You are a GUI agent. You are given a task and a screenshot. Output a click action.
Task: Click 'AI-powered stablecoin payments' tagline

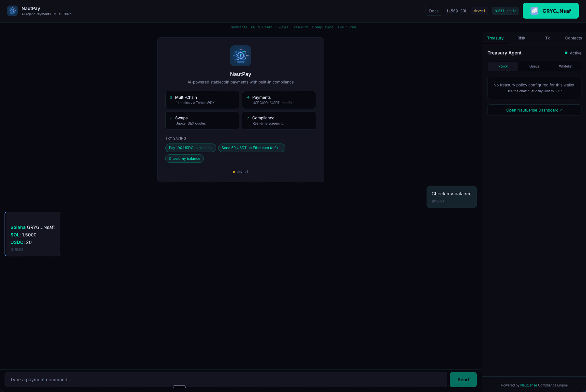pyautogui.click(x=241, y=82)
